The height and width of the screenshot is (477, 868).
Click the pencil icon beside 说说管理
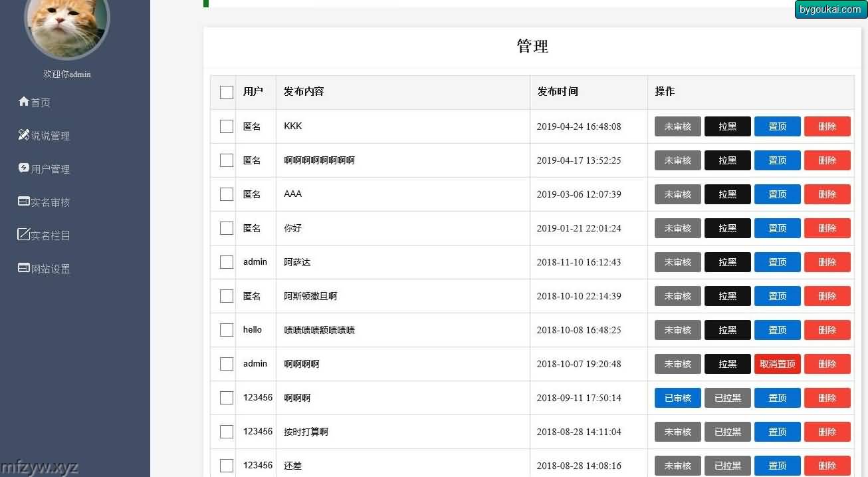[x=24, y=135]
